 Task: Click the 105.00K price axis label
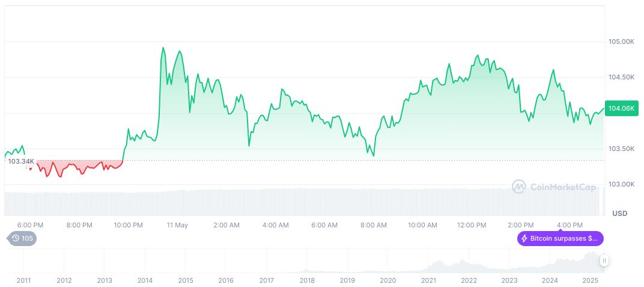(x=622, y=42)
